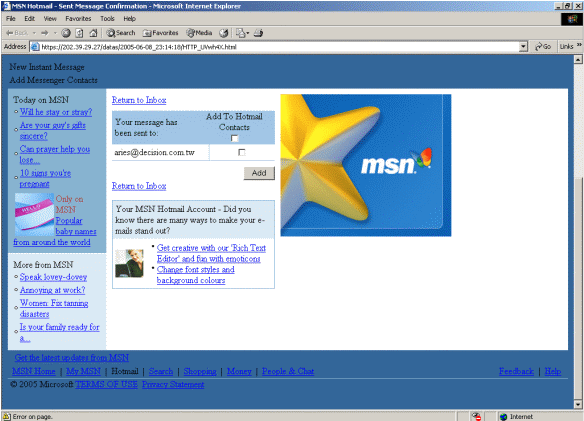Click the page icon in address bar
584x421 pixels.
pos(35,47)
